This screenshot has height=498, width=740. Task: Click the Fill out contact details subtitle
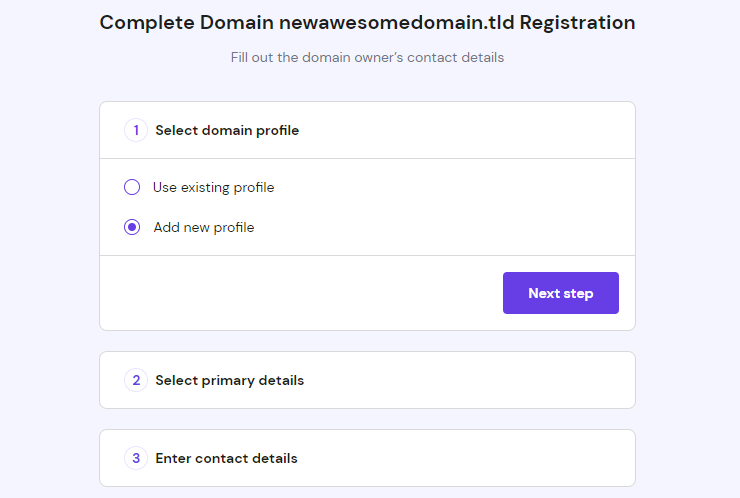(x=367, y=57)
